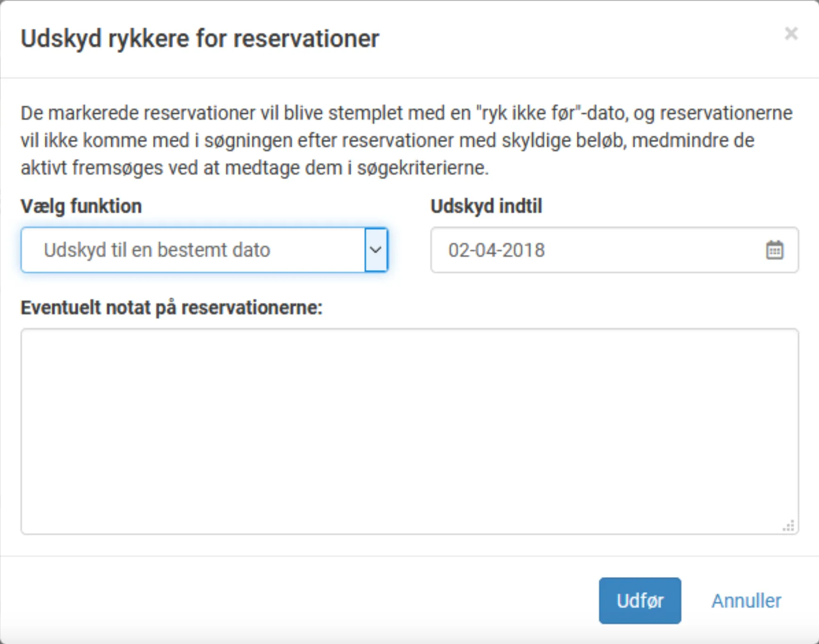
Task: Click the Udskyd indtil date field
Action: click(x=567, y=250)
